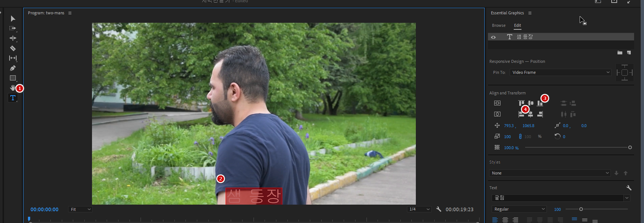Click the opacity slider handle

(x=630, y=147)
